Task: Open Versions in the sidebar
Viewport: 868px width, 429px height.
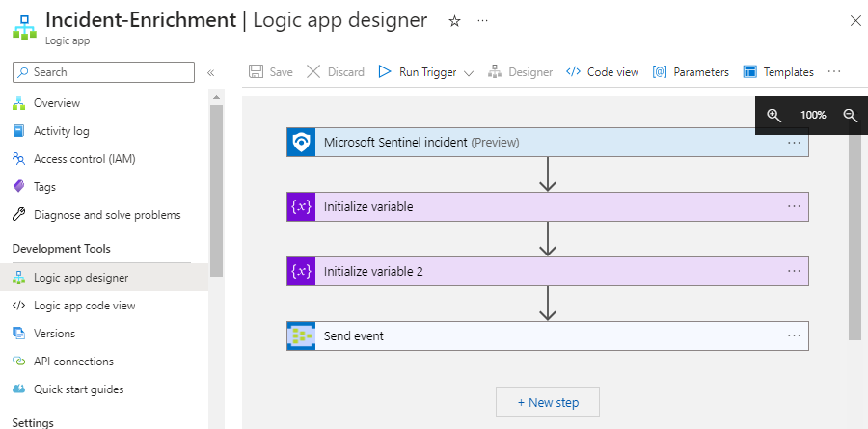Action: [x=54, y=334]
